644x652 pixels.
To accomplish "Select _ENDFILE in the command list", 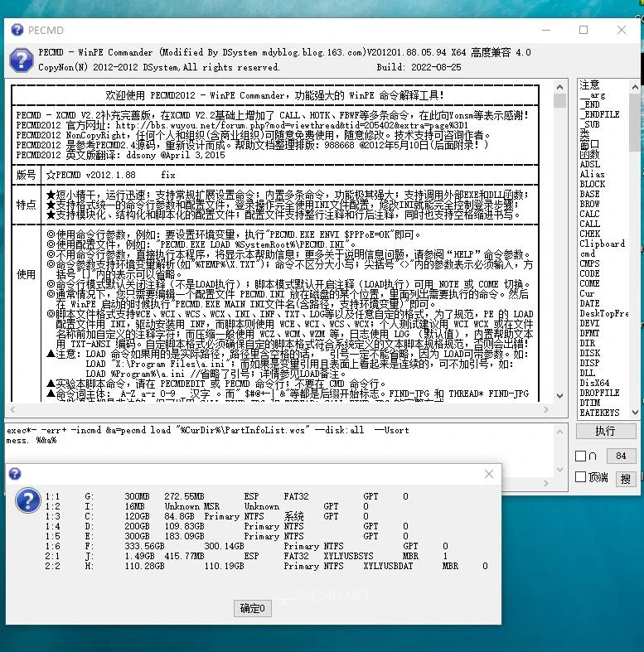I will pos(599,115).
